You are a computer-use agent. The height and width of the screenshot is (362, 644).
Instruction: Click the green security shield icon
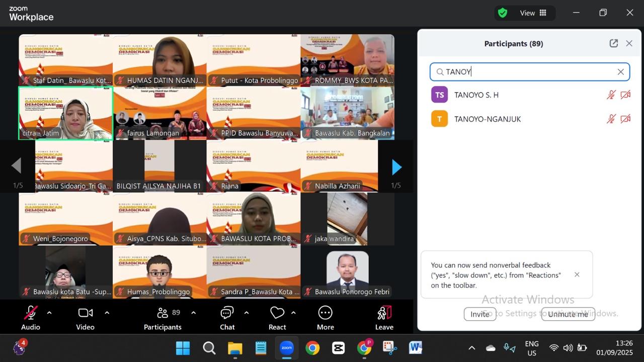[x=502, y=13]
